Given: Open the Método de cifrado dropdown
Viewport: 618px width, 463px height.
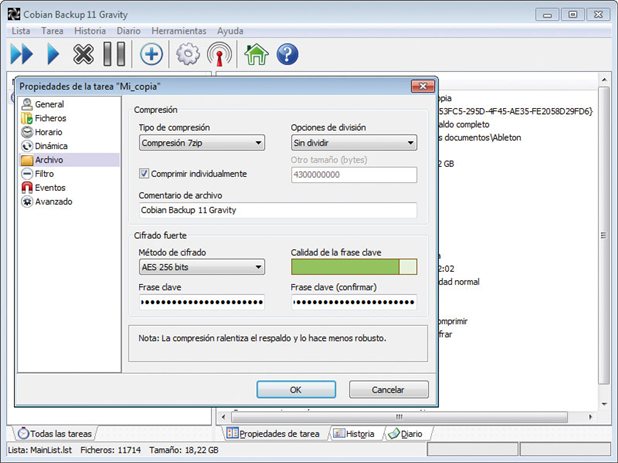Looking at the screenshot, I should pos(201,267).
